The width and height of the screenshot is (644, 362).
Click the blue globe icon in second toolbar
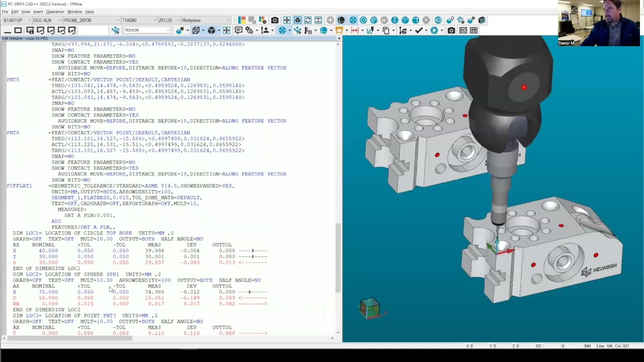[x=324, y=30]
